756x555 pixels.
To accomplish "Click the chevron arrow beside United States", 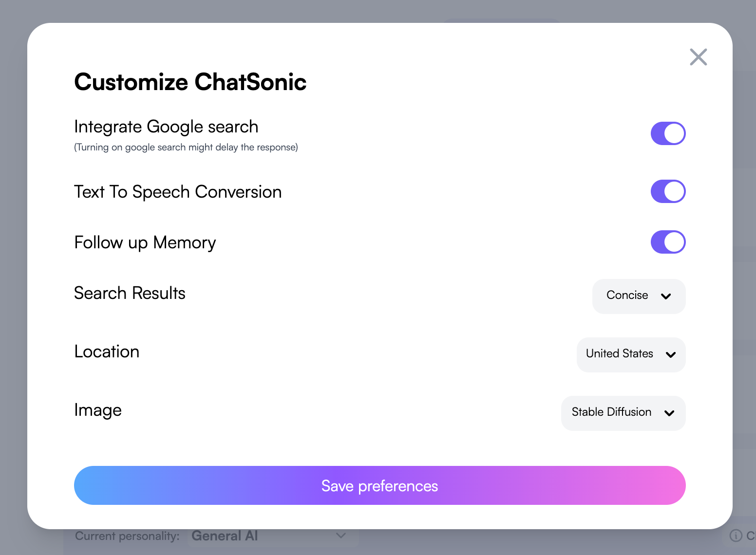I will 671,354.
